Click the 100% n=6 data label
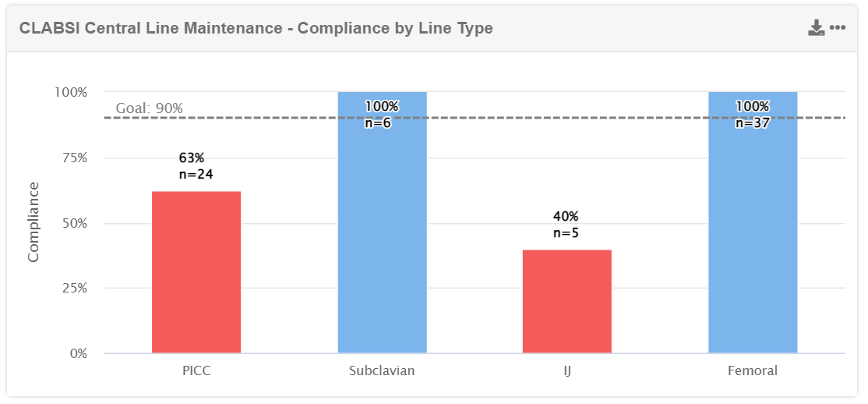This screenshot has height=404, width=868. point(382,114)
